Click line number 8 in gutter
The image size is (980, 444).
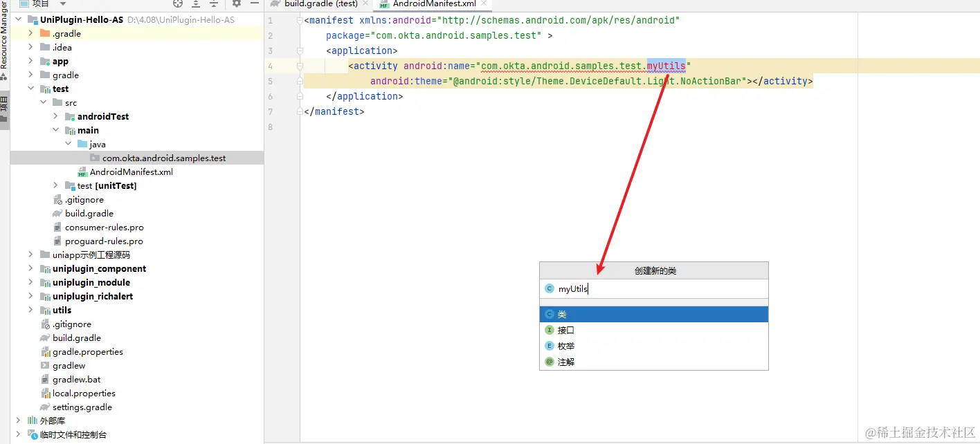270,127
